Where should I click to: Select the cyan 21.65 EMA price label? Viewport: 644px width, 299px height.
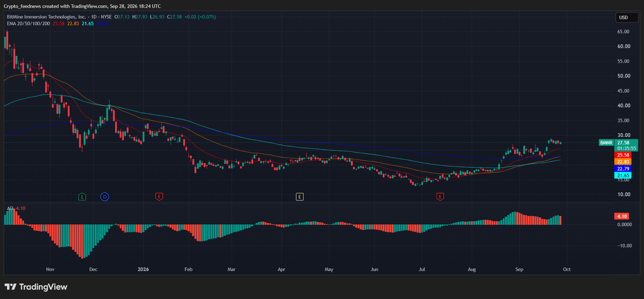[x=623, y=175]
